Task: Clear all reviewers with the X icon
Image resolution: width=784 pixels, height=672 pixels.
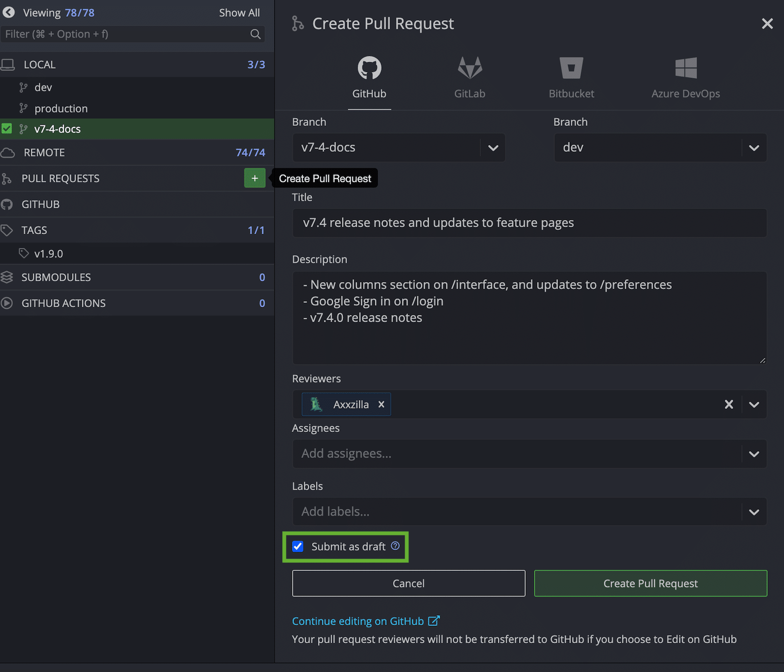Action: tap(729, 404)
